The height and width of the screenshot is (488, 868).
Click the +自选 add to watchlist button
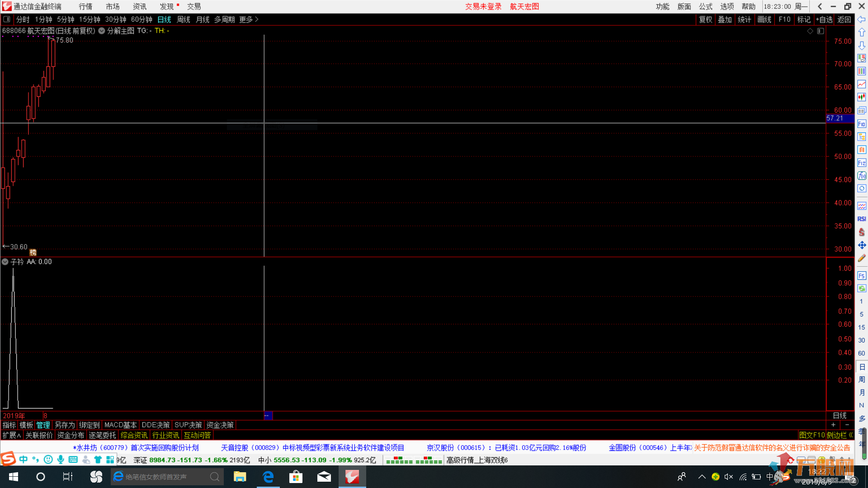coord(824,19)
